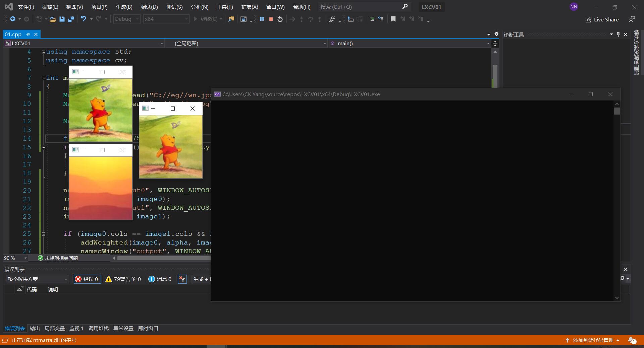This screenshot has width=644, height=348.
Task: Switch to the 输出 tab
Action: coord(35,329)
